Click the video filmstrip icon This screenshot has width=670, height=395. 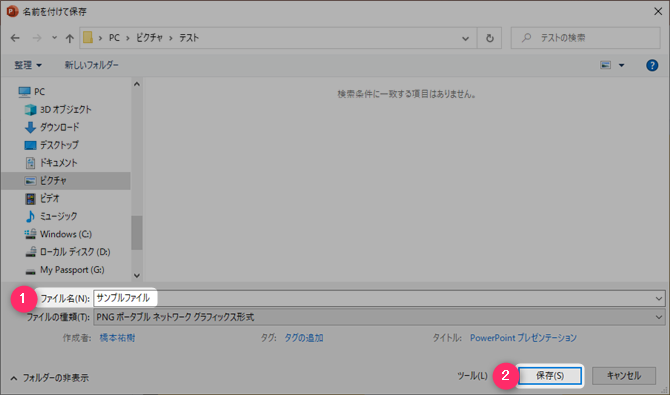click(30, 199)
